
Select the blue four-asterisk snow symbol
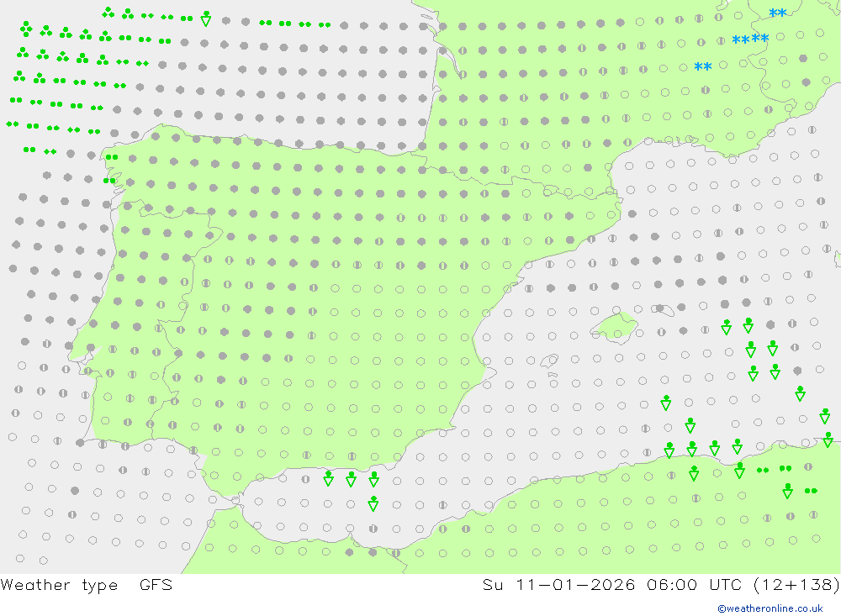click(x=750, y=39)
